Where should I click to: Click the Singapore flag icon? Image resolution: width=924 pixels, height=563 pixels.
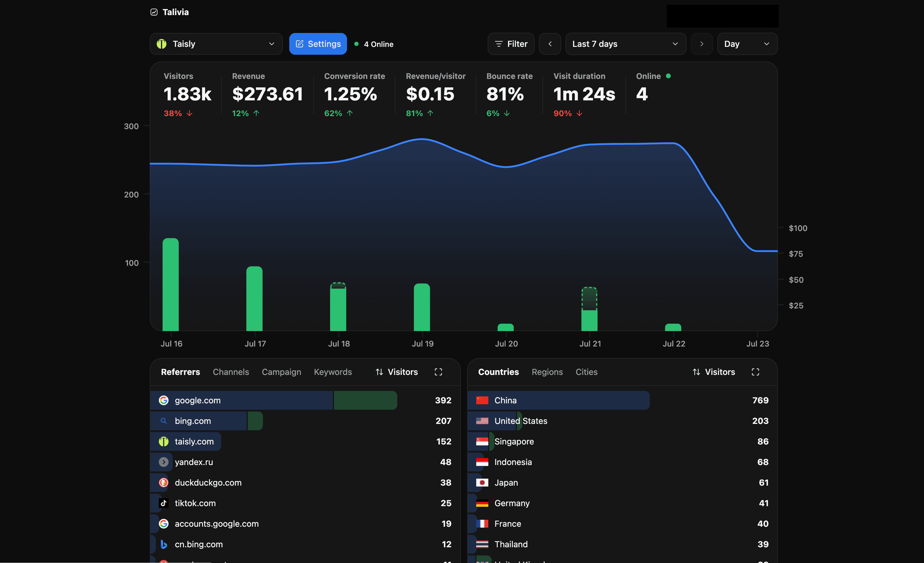(482, 441)
